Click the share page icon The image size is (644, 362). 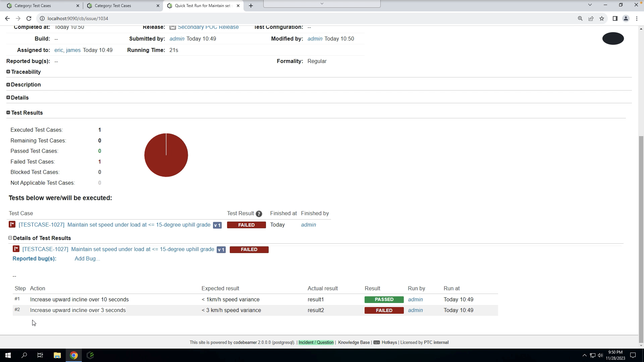coord(591,18)
